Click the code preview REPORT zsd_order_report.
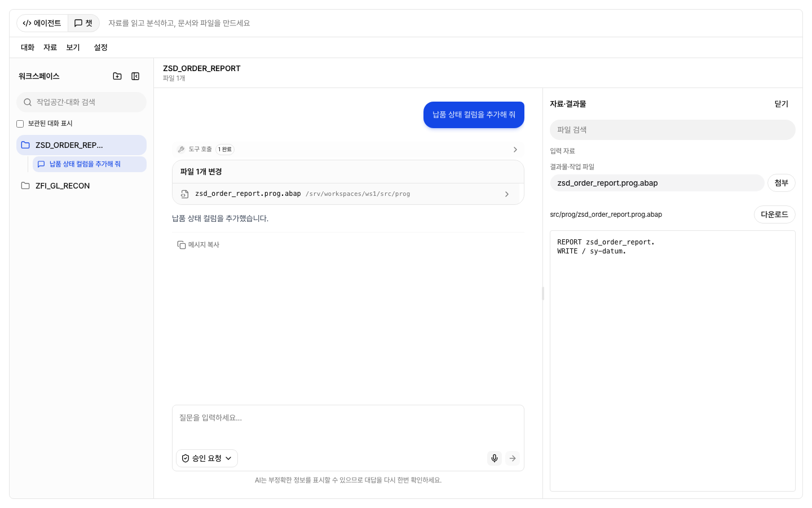812x508 pixels. coord(606,242)
